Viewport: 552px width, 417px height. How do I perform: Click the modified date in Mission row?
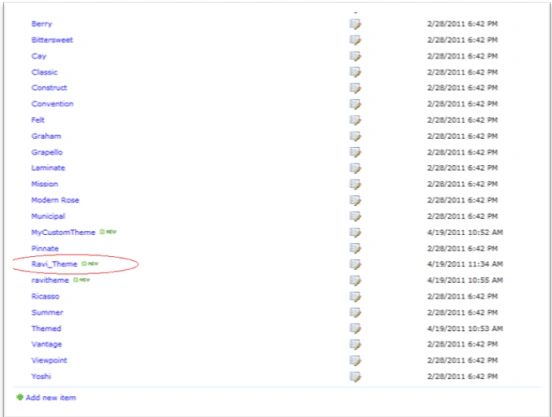coord(463,184)
